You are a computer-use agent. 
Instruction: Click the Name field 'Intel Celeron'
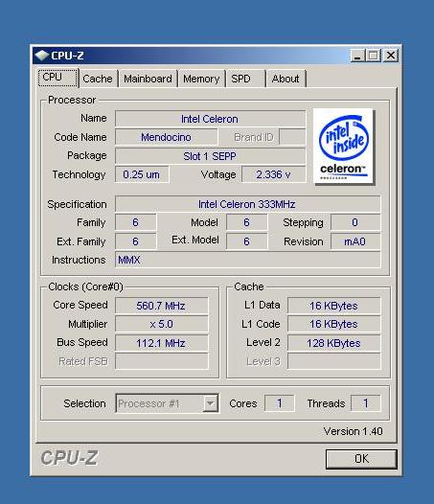(210, 119)
